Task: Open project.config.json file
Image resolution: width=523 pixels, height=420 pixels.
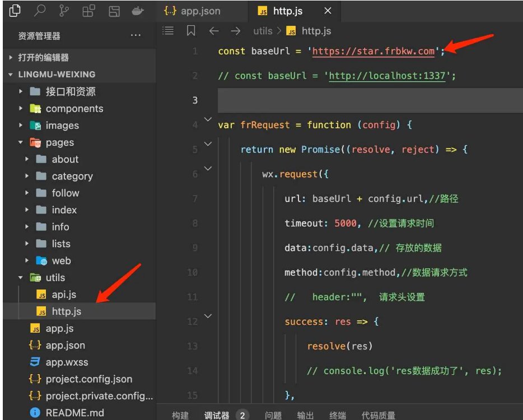Action: point(80,379)
